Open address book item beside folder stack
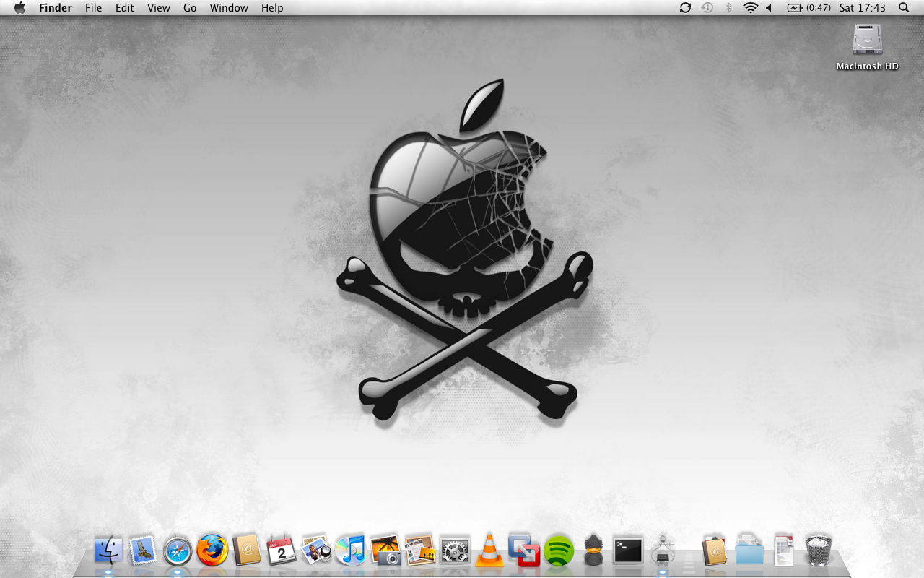This screenshot has width=924, height=578. tap(715, 551)
